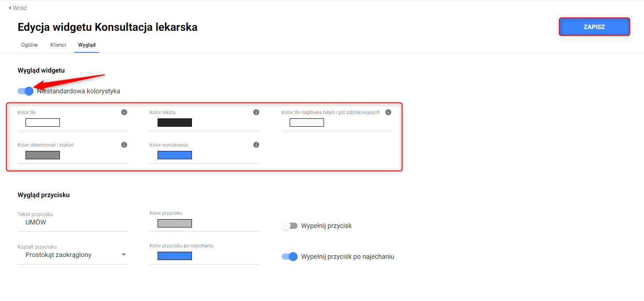Open the Kolor tekstu black swatch
Image resolution: width=644 pixels, height=301 pixels.
pyautogui.click(x=175, y=123)
